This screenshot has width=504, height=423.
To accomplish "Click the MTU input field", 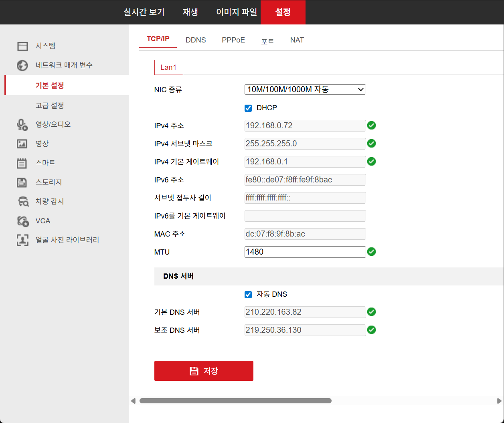I will pos(305,252).
